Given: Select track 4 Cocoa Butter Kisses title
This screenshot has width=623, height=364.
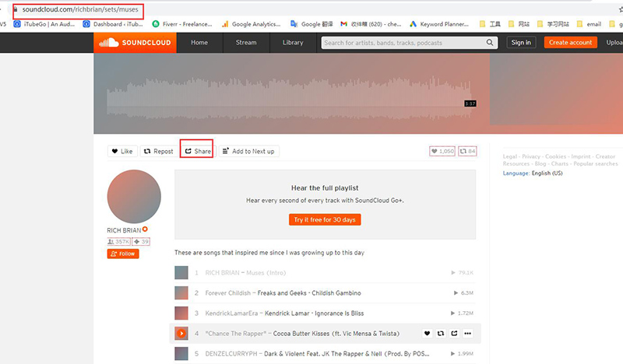Looking at the screenshot, I should click(336, 334).
